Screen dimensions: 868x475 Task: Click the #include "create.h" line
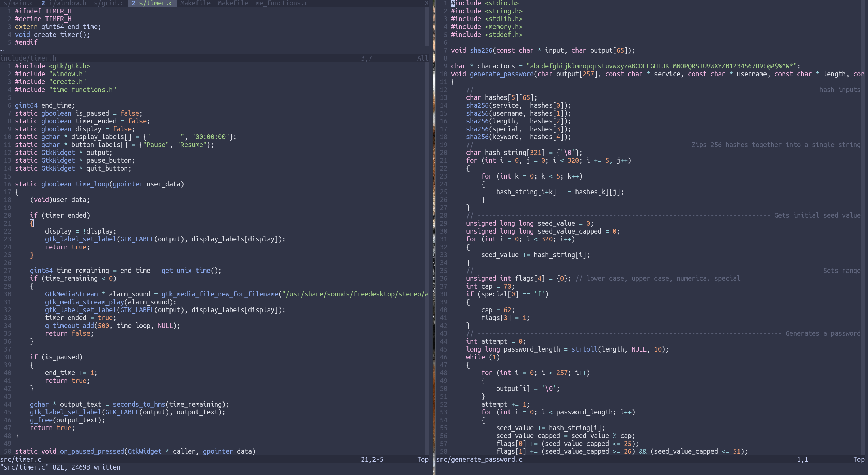click(x=51, y=82)
